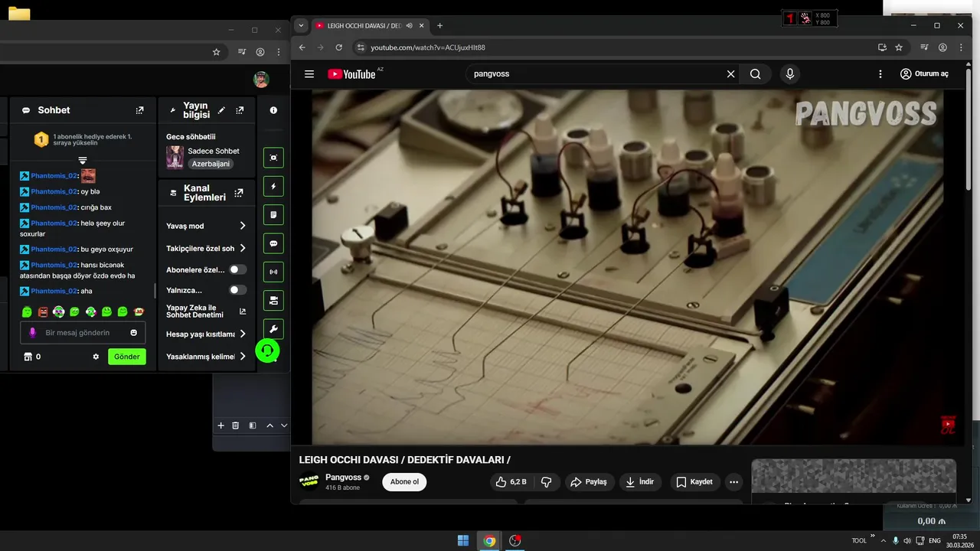Click the info icon in the sidebar
980x551 pixels.
[273, 110]
